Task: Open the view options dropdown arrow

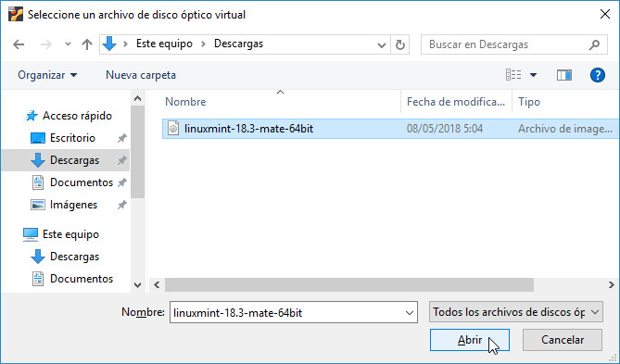Action: coord(533,75)
